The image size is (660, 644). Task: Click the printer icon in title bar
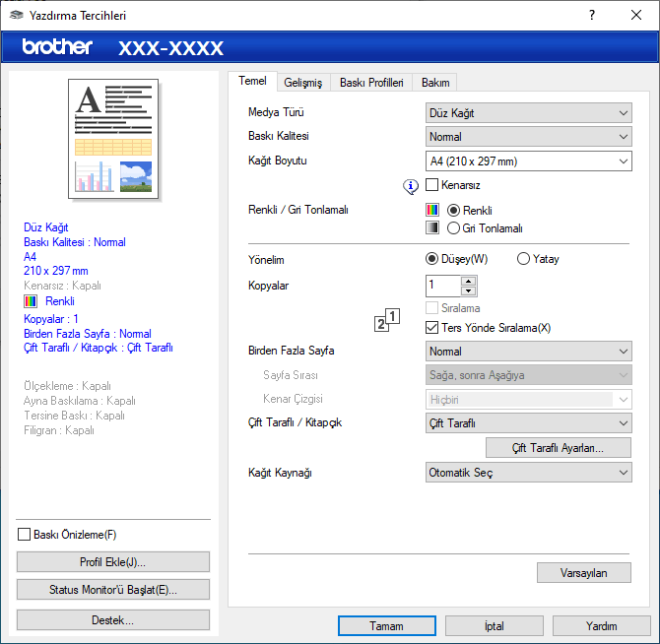tap(13, 16)
